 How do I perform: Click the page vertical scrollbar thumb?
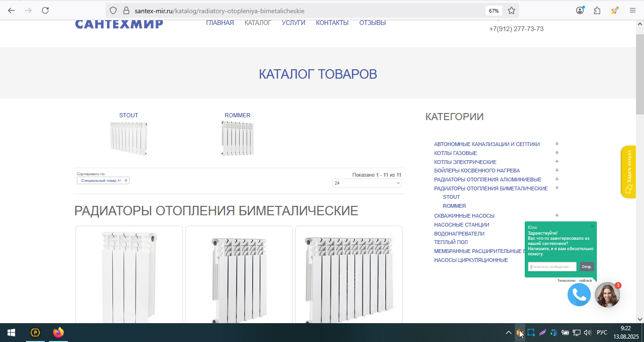(640, 74)
